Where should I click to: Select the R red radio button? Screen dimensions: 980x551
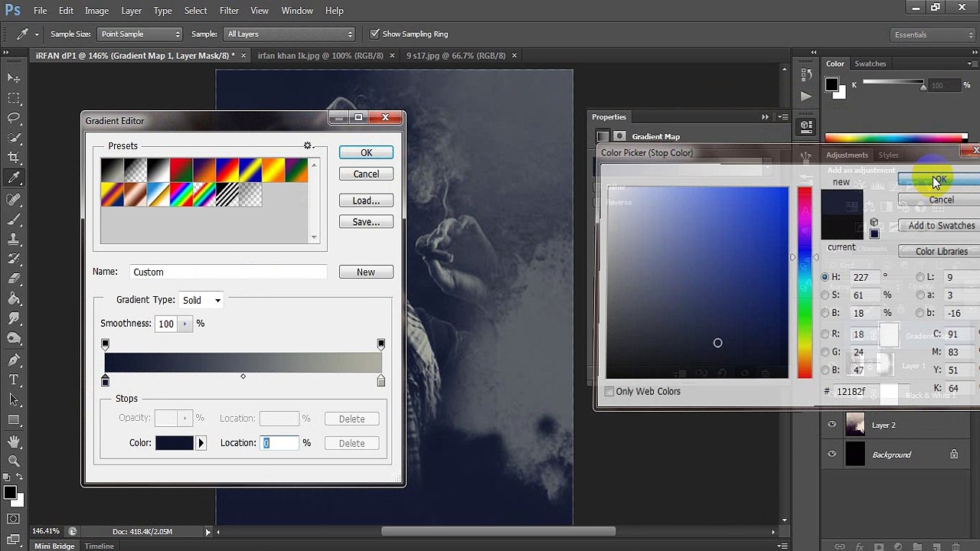[825, 334]
